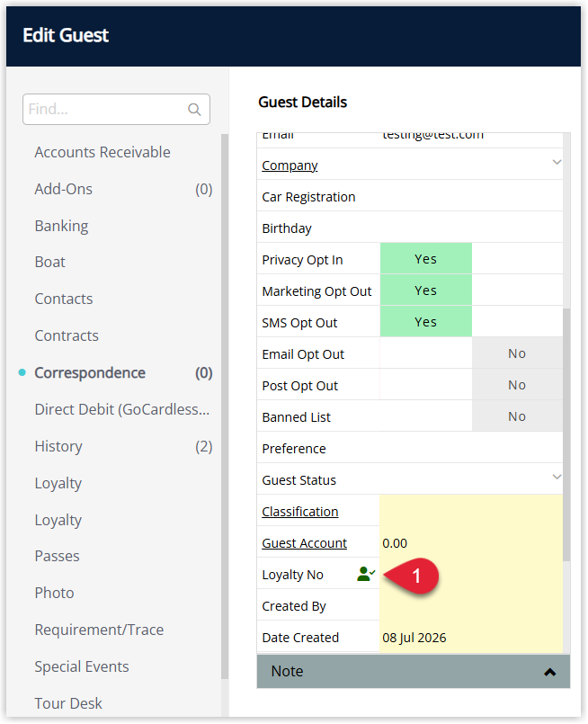Click the Note panel header
Screen dimensions: 588x724
tap(414, 671)
